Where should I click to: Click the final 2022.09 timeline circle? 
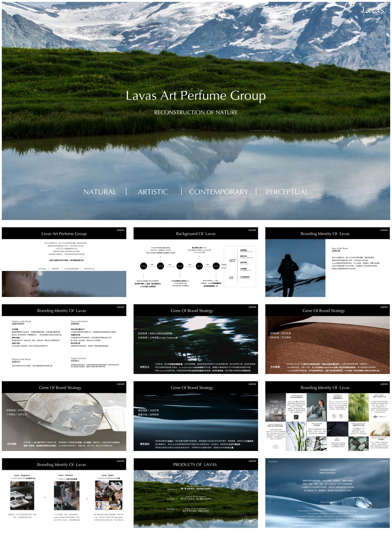click(216, 266)
